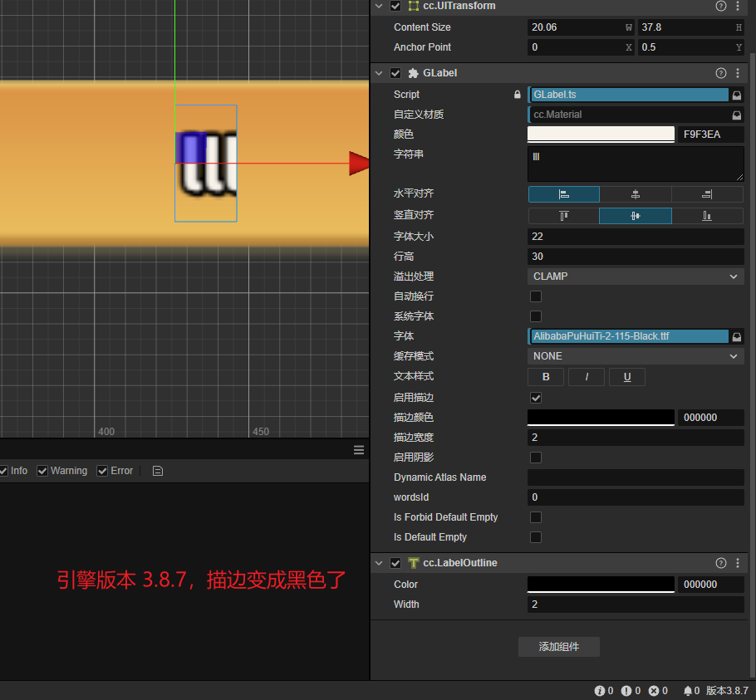The width and height of the screenshot is (756, 700).
Task: Set horizontal alignment to center
Action: (x=636, y=194)
